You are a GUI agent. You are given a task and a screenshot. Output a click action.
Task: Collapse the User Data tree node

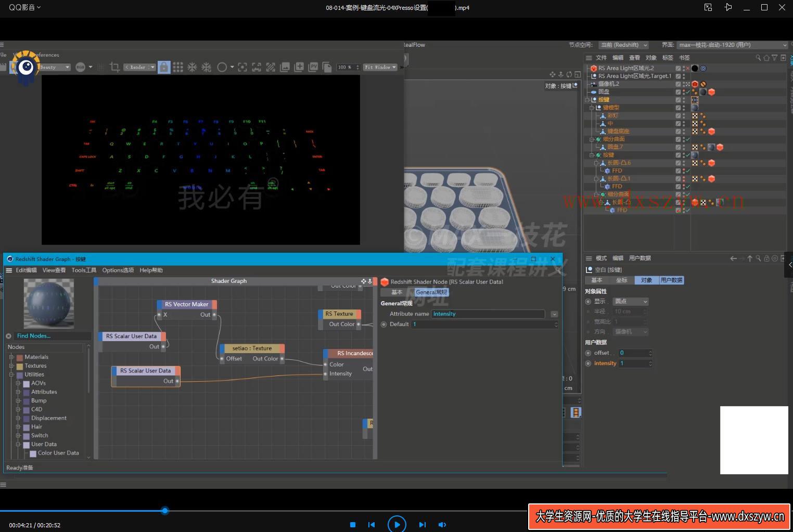tap(18, 445)
